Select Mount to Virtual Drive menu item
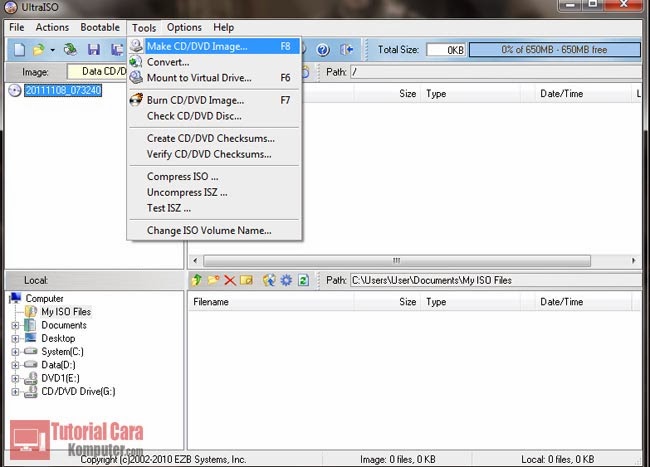This screenshot has height=467, width=650. point(214,78)
